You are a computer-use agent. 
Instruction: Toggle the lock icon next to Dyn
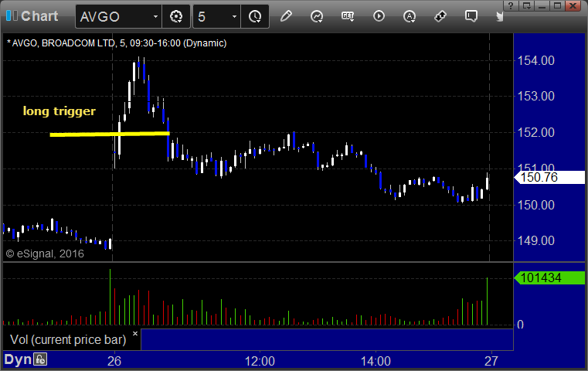(40, 359)
